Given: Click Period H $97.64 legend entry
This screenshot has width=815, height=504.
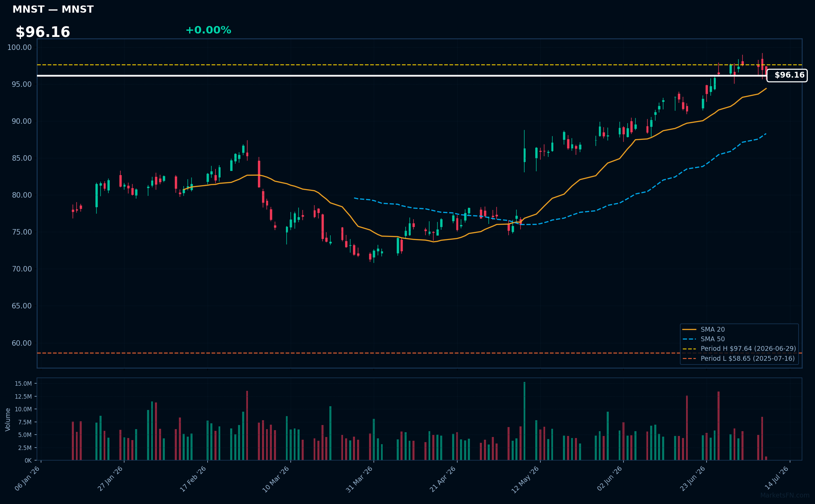Looking at the screenshot, I should pos(739,348).
